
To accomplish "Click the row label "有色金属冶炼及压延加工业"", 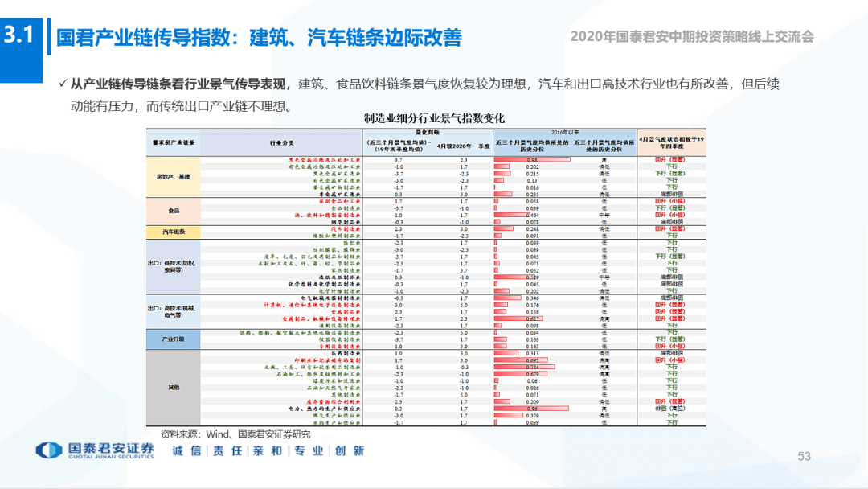I will pyautogui.click(x=324, y=166).
